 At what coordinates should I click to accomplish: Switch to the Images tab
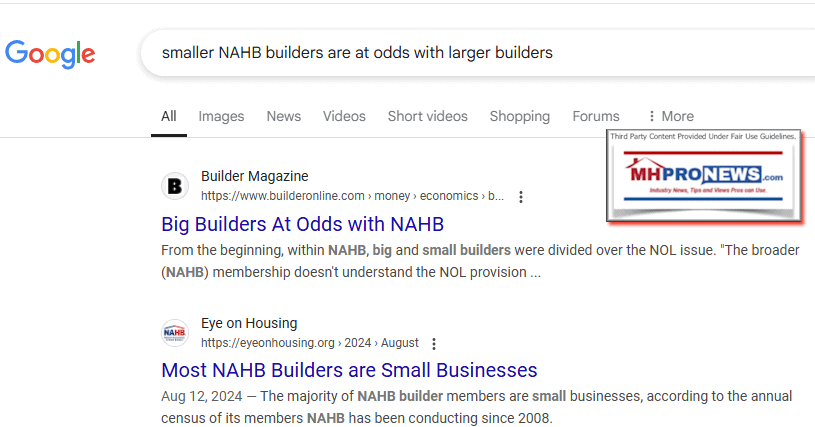221,116
